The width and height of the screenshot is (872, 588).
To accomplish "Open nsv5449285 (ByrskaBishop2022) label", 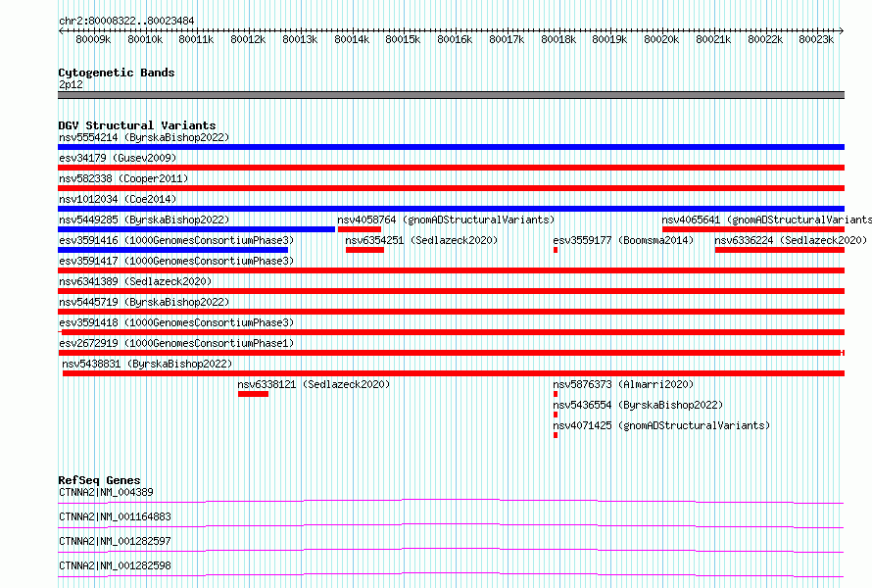I will coord(144,220).
